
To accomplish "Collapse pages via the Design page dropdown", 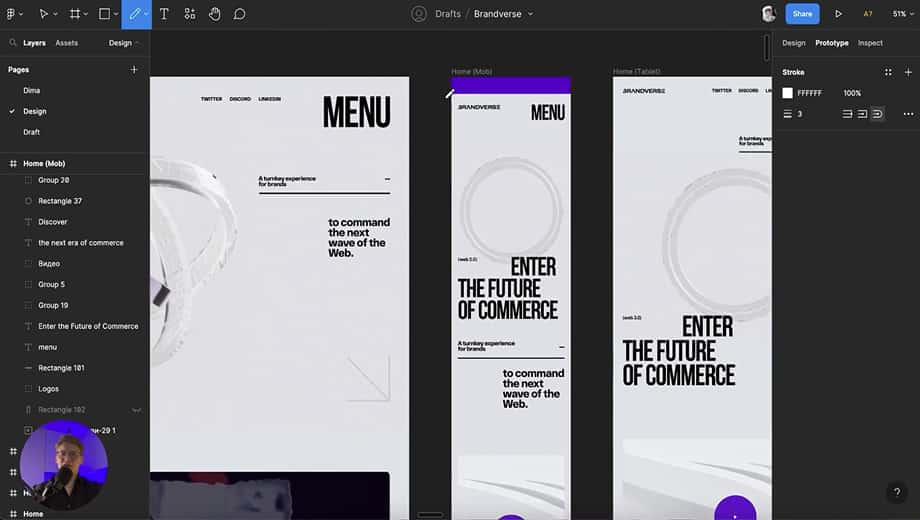I will click(x=124, y=43).
